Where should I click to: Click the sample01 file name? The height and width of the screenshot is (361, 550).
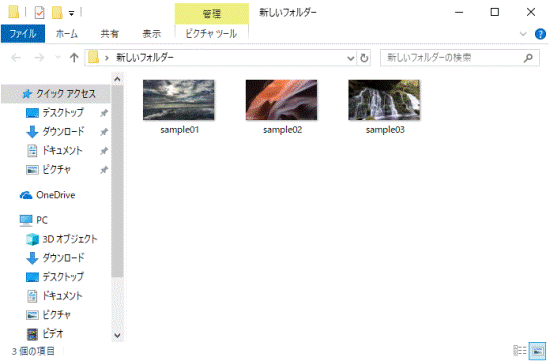(x=180, y=130)
